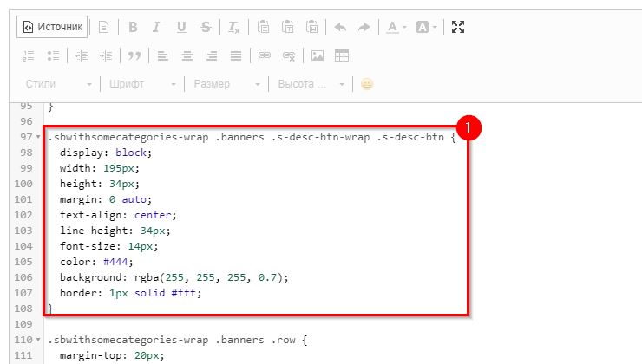Screen dimensions: 642x364
Task: Expand the Высота line height dropdown
Action: click(310, 84)
